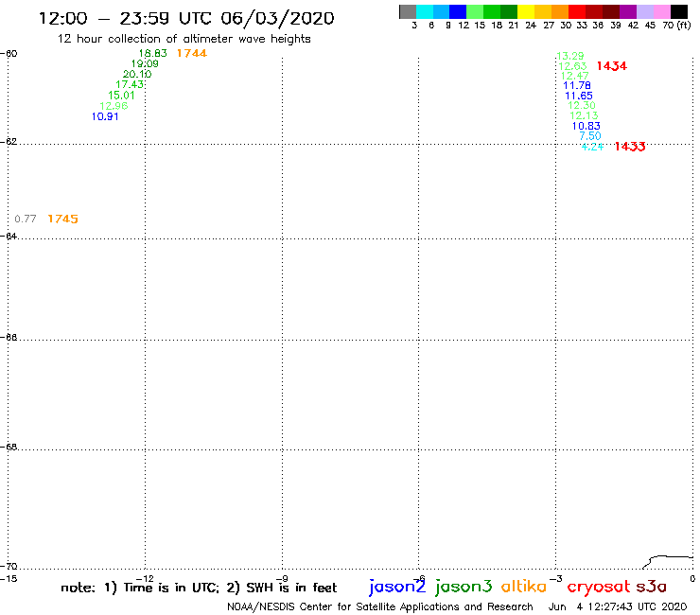Click the -70 latitude axis label

pyautogui.click(x=9, y=567)
